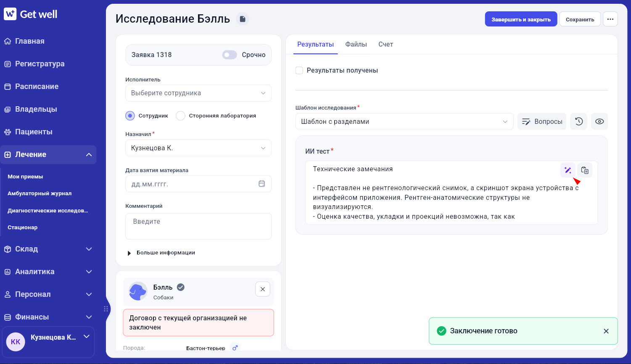
Task: Open the three-dots more options menu
Action: click(610, 19)
